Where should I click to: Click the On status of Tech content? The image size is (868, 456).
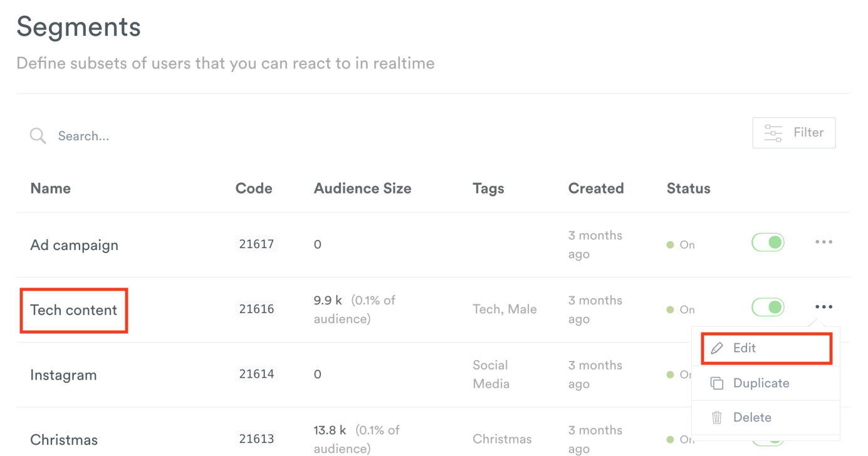(x=681, y=309)
